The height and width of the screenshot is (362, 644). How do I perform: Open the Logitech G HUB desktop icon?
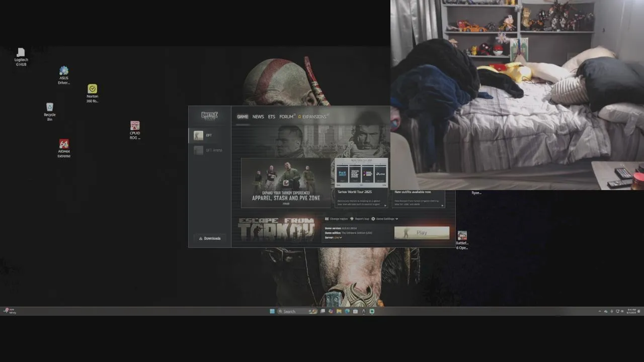tap(21, 57)
